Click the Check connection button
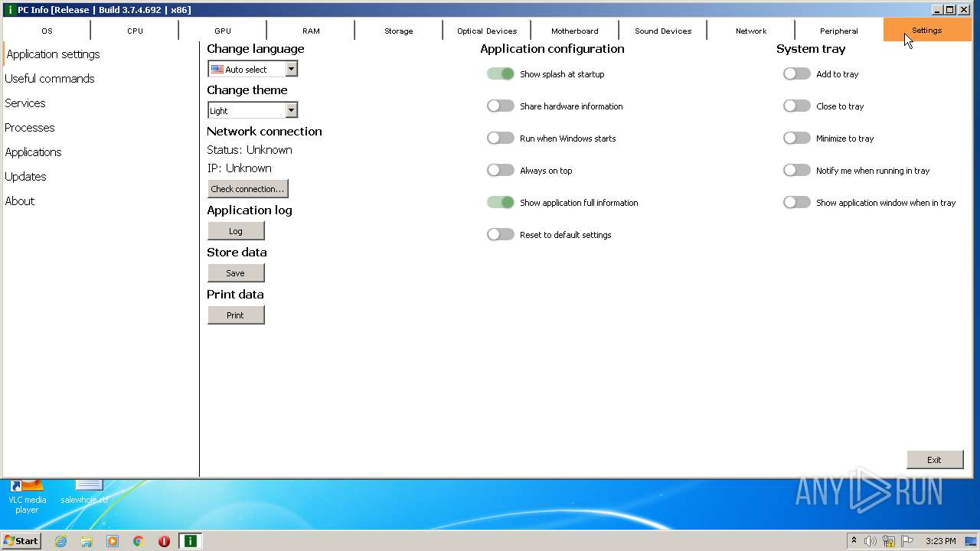980x551 pixels. pos(247,189)
